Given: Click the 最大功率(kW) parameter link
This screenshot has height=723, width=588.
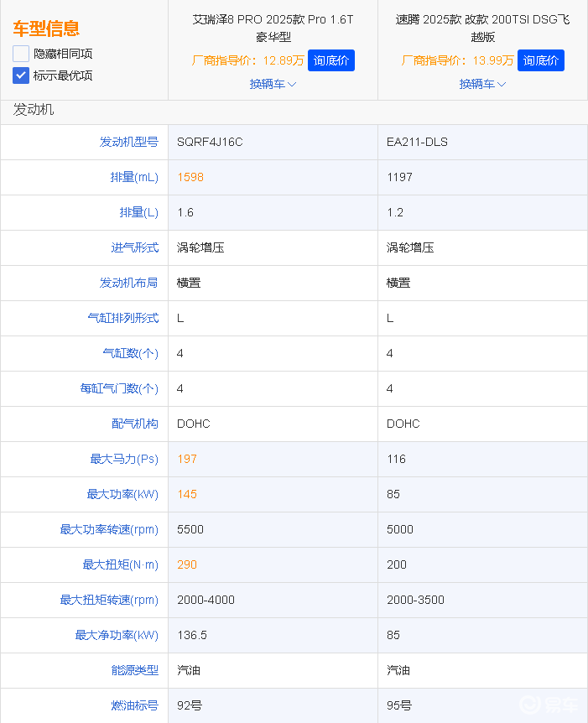Looking at the screenshot, I should click(122, 494).
